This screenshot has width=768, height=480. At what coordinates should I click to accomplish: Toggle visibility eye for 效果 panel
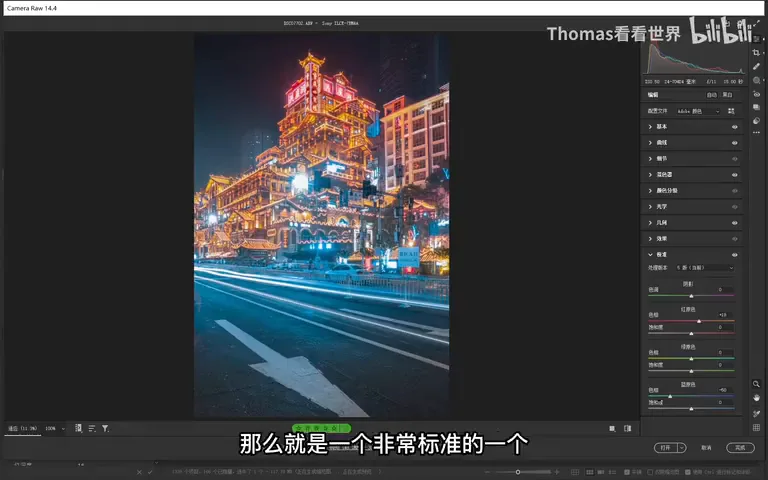[x=734, y=239]
